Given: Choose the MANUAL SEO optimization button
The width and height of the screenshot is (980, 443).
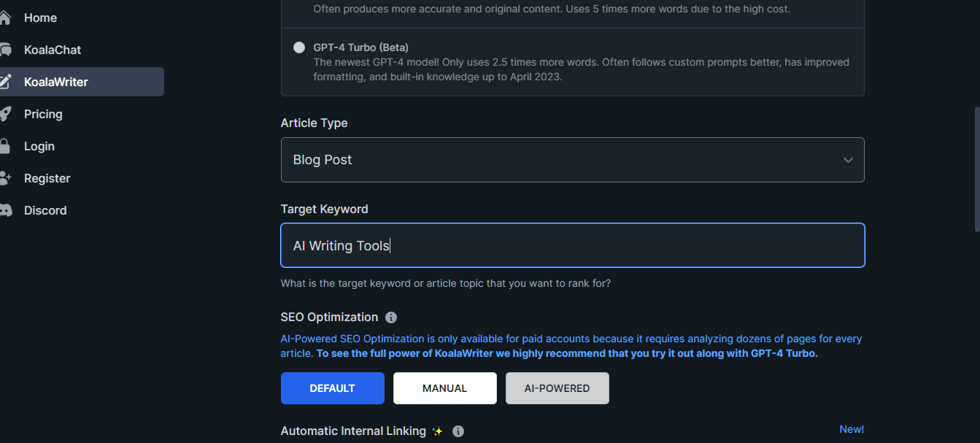Looking at the screenshot, I should click(x=445, y=388).
